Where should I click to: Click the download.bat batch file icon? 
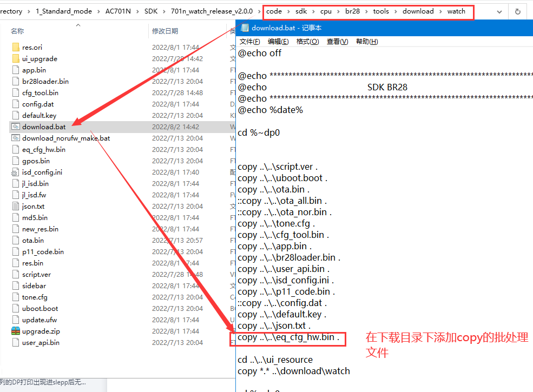pyautogui.click(x=16, y=127)
